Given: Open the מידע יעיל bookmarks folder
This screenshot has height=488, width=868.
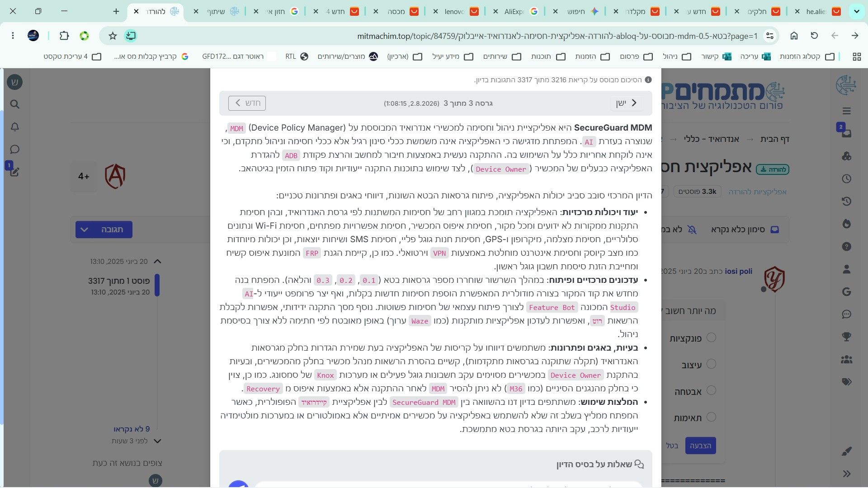Looking at the screenshot, I should [453, 56].
